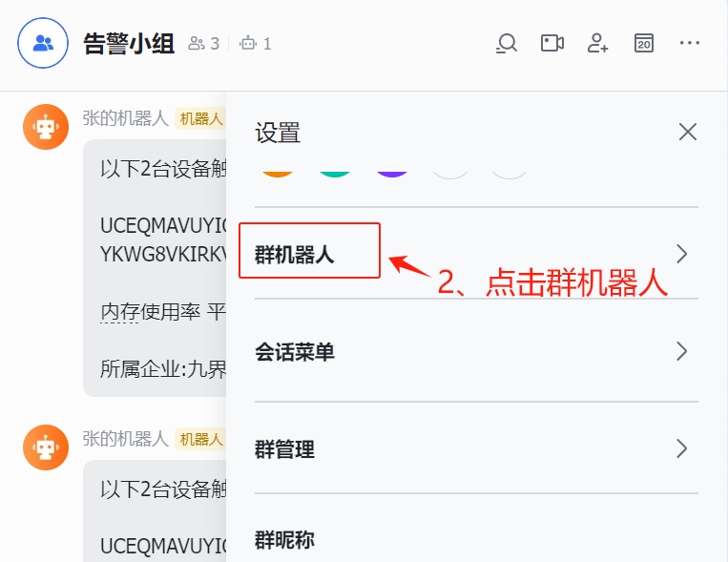The image size is (728, 562).
Task: Expand the chevron beside 群机器人
Action: coord(681,254)
